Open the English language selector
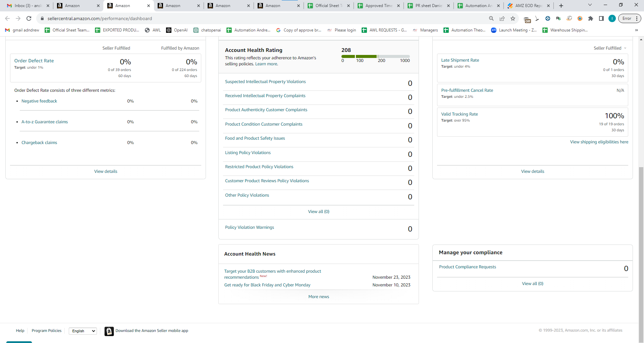Screen dimensions: 644x343 click(83, 331)
